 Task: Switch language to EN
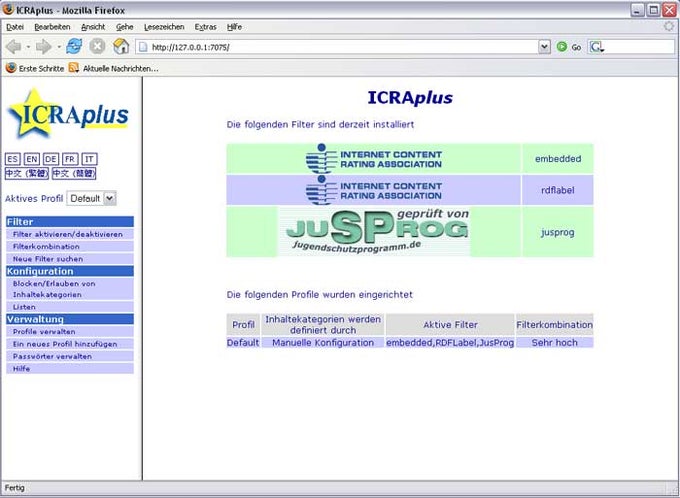click(32, 159)
